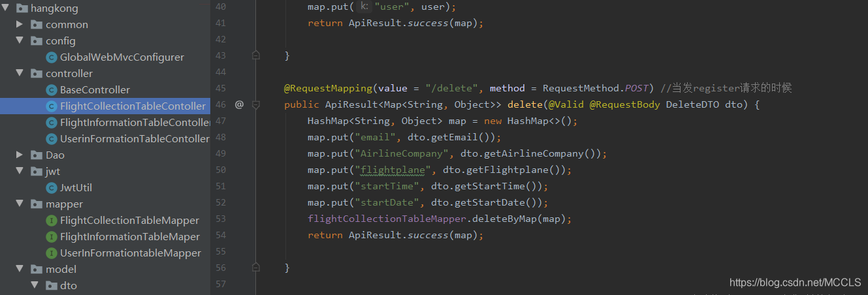Click interface icon of FlightCollectionTableMapper
Image resolution: width=868 pixels, height=295 pixels.
click(x=51, y=221)
